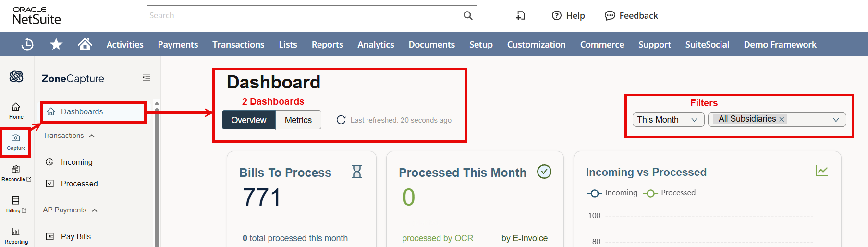Click the Help link

(x=575, y=15)
